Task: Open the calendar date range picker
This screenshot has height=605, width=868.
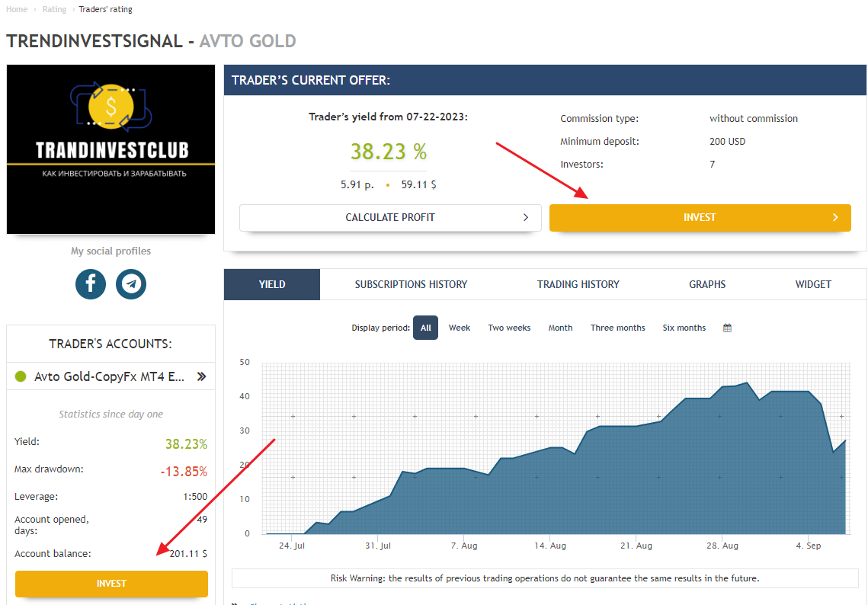Action: 727,328
